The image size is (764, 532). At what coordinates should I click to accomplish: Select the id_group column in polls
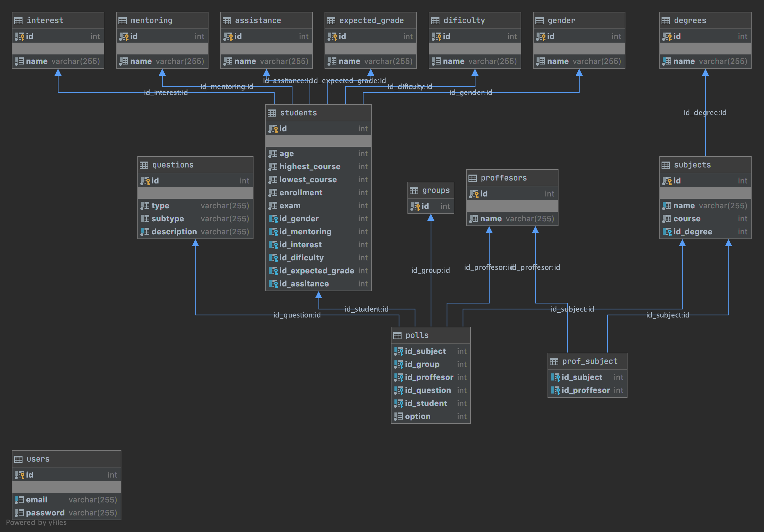pos(431,365)
